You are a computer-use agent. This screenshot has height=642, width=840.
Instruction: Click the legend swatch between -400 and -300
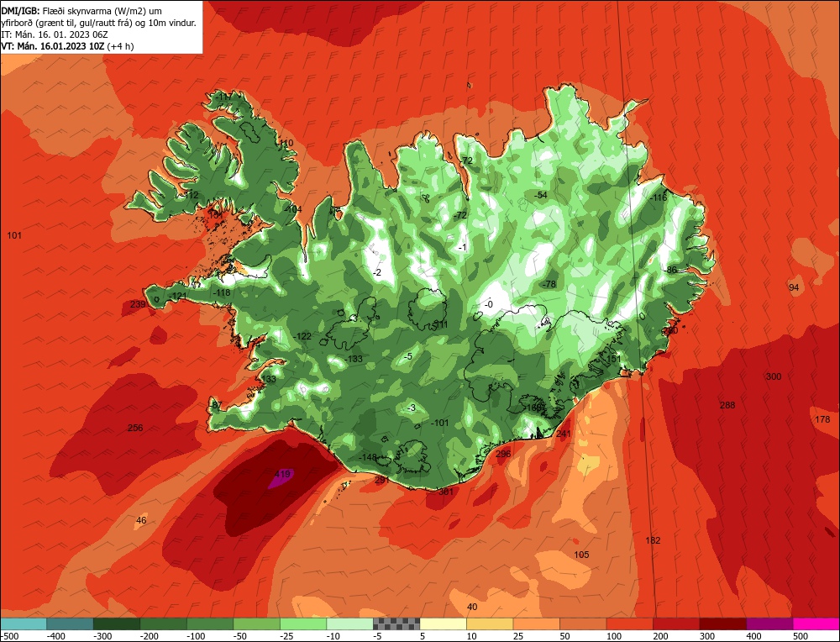pos(71,624)
